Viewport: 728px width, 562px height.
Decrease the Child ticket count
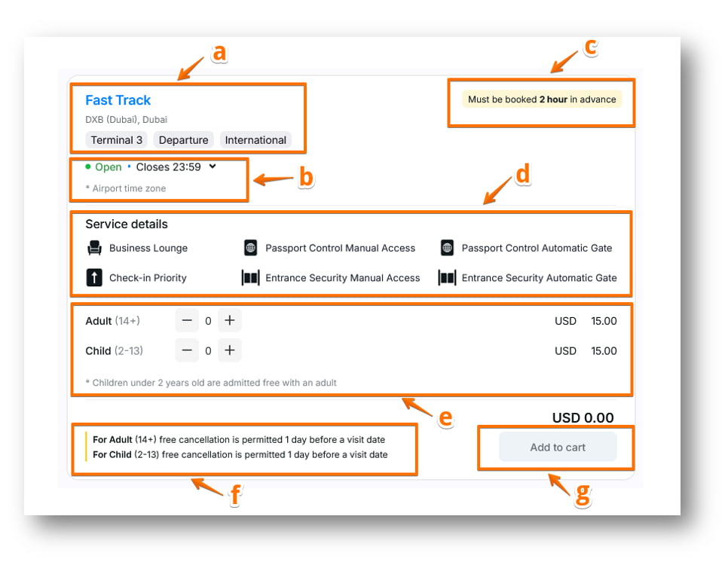(x=187, y=350)
